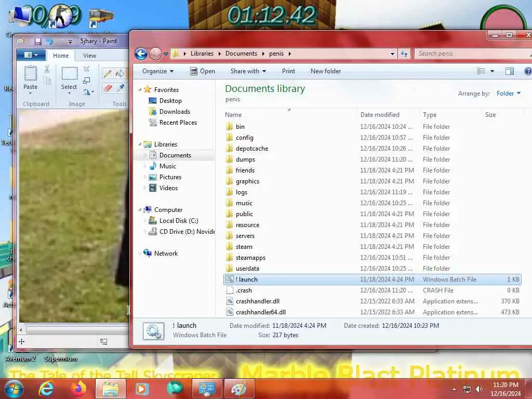The height and width of the screenshot is (399, 532).
Task: Open Explorer help question mark icon
Action: tap(528, 71)
